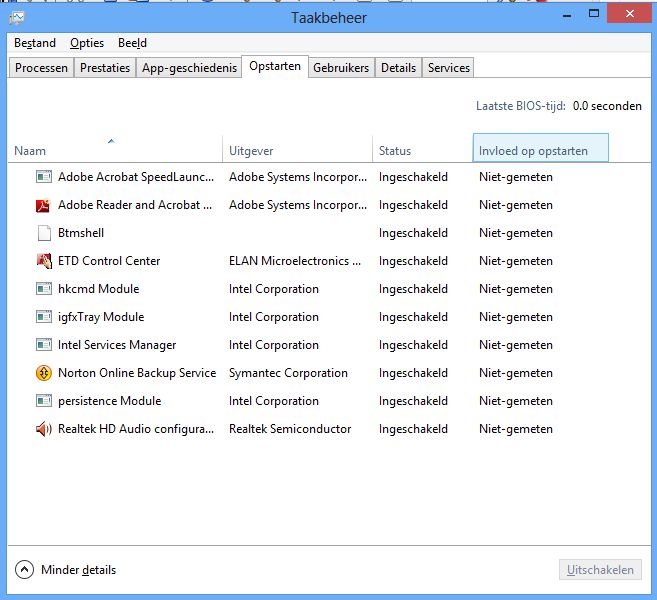657x600 pixels.
Task: Click Intel Corporation publisher of hkcmd Module
Action: pos(274,289)
